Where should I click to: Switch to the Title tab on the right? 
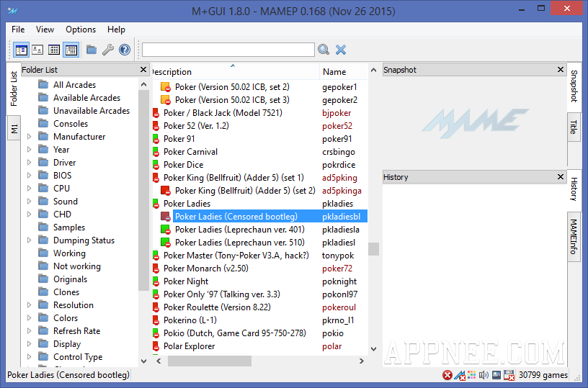[574, 127]
